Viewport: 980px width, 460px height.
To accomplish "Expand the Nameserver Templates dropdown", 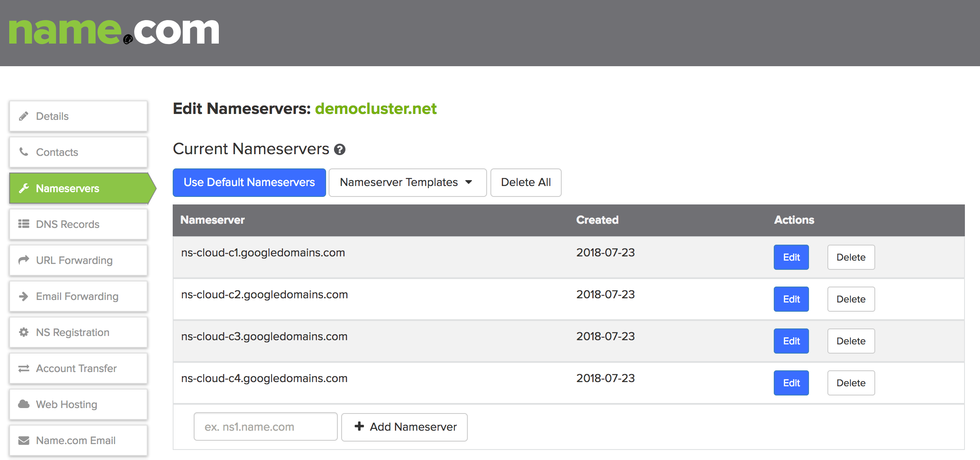I will [x=407, y=182].
